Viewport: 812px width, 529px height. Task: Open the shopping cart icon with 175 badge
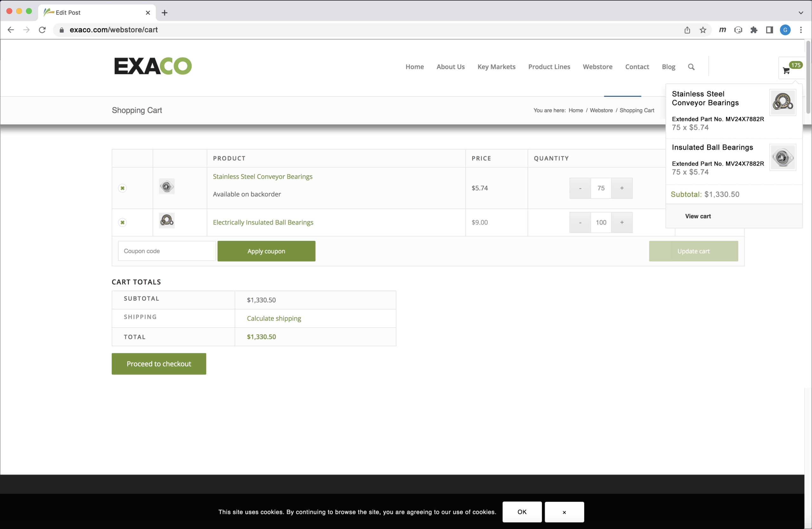click(x=786, y=71)
